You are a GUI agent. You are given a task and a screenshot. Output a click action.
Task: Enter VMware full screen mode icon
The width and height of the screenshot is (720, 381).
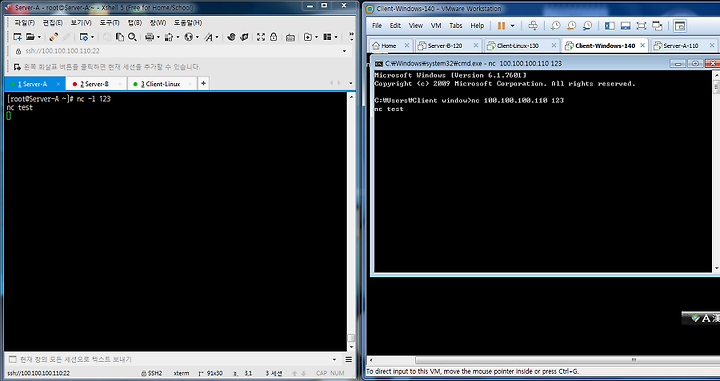point(641,26)
